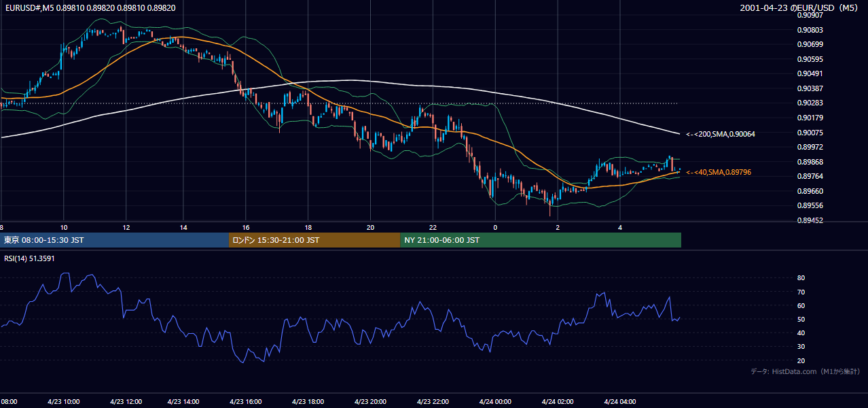Viewport: 868px width, 408px height.
Task: Click RSI scale value 20
Action: tap(801, 360)
